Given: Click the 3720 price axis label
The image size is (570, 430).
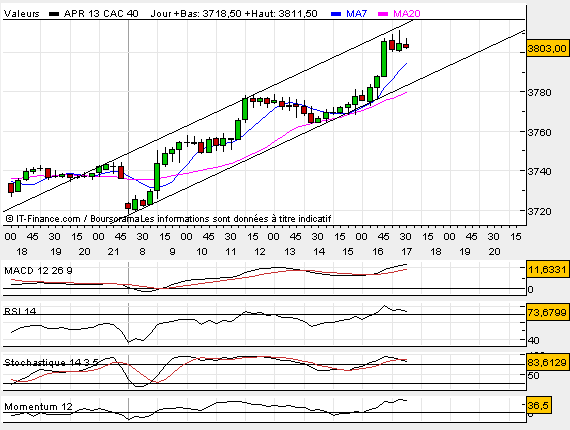Looking at the screenshot, I should point(539,211).
